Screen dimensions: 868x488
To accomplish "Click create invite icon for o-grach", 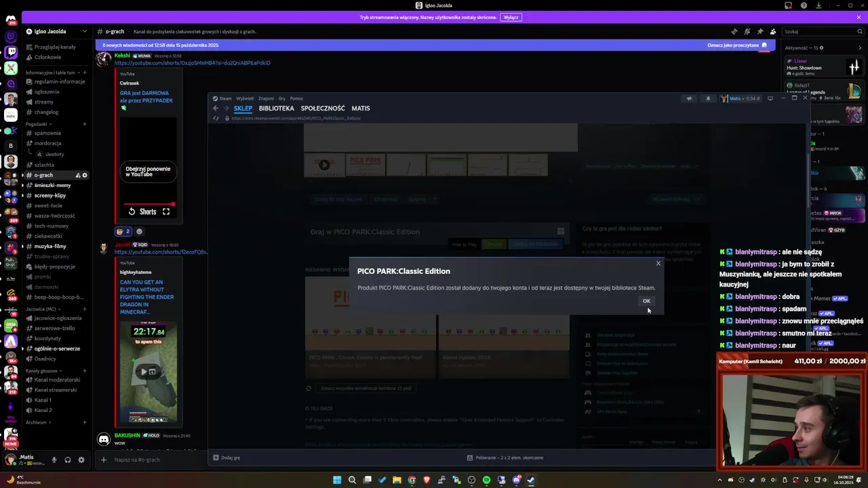I will pyautogui.click(x=78, y=175).
